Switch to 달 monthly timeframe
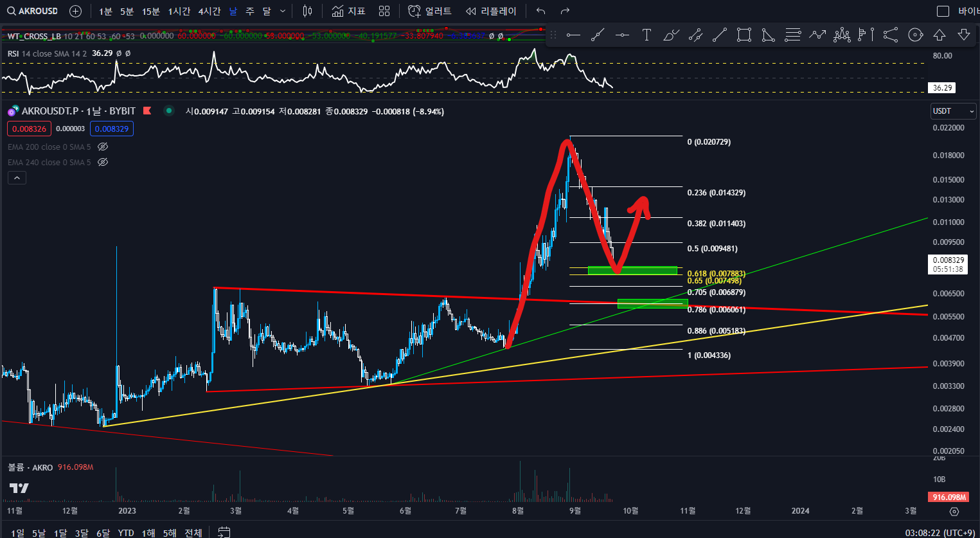The image size is (980, 538). tap(267, 12)
